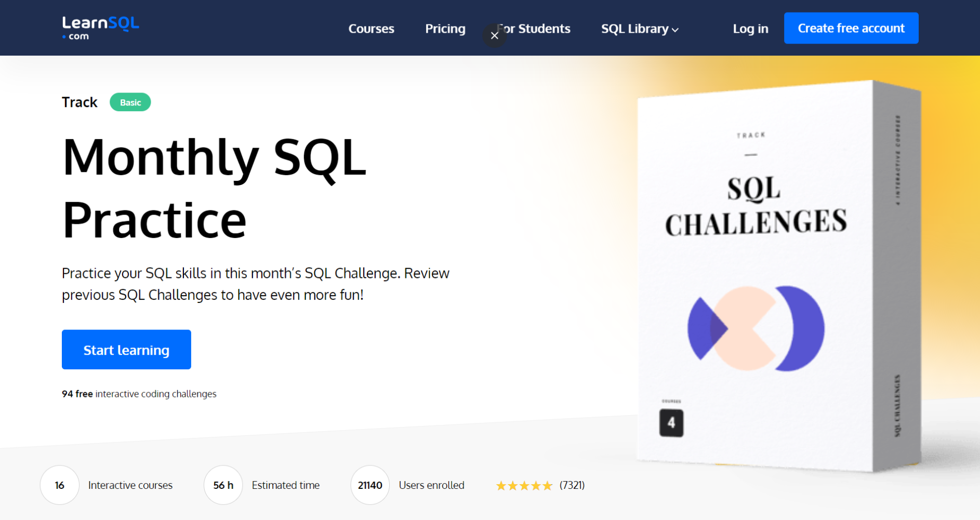The height and width of the screenshot is (520, 980).
Task: Click the 'Users enrolled' label
Action: tap(432, 485)
